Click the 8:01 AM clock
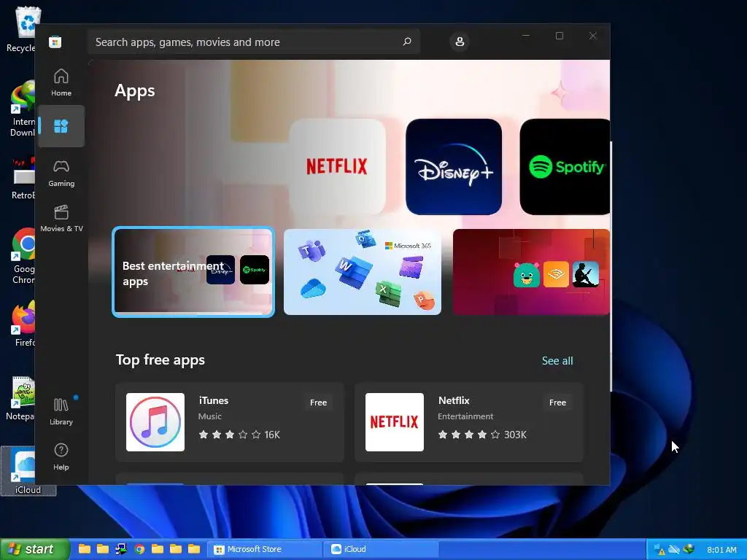The width and height of the screenshot is (747, 560). click(721, 550)
